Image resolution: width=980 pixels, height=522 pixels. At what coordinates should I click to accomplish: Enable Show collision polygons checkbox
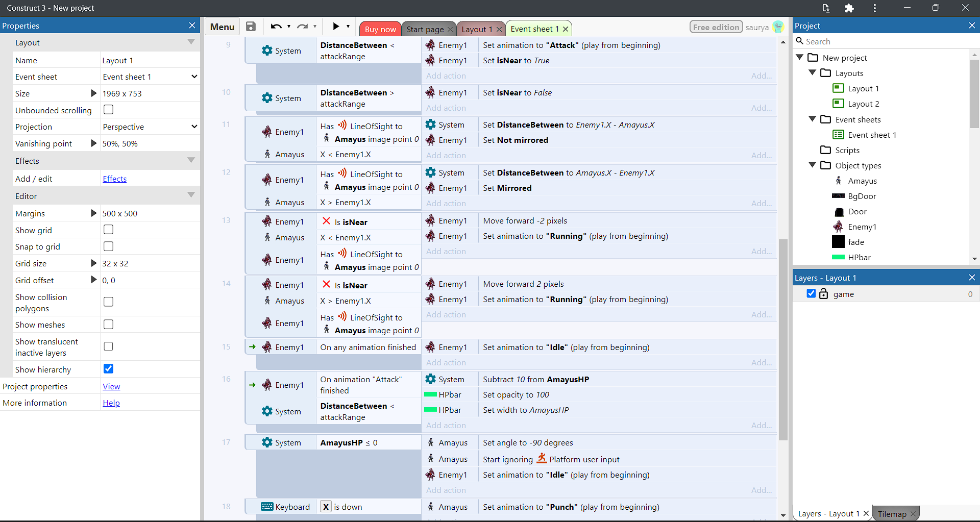click(108, 302)
